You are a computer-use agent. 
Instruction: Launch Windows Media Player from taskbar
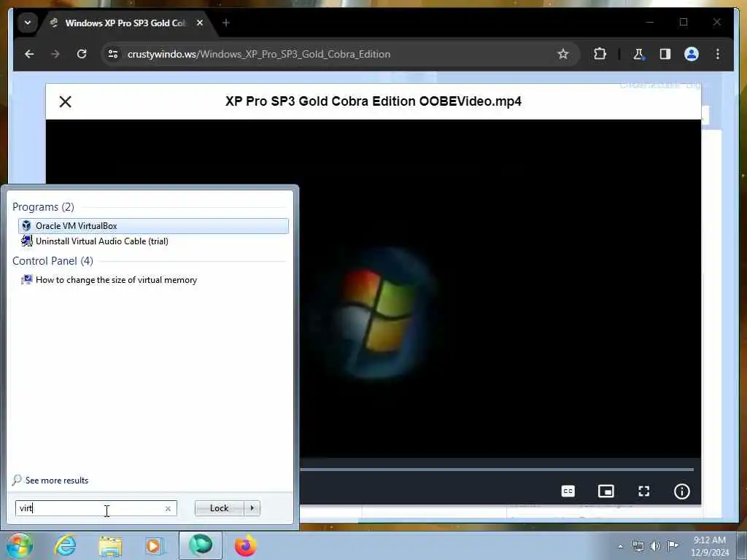point(154,545)
